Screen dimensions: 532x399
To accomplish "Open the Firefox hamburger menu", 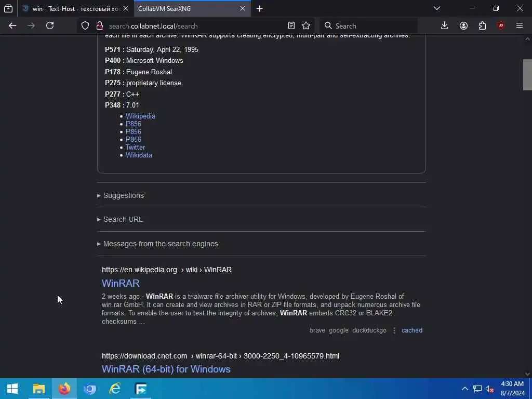I will coord(520,26).
